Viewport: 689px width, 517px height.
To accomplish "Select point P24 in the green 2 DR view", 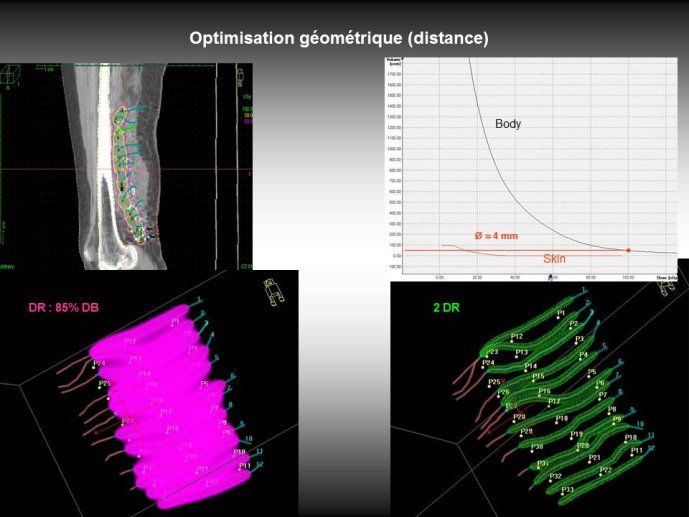I will [x=488, y=363].
